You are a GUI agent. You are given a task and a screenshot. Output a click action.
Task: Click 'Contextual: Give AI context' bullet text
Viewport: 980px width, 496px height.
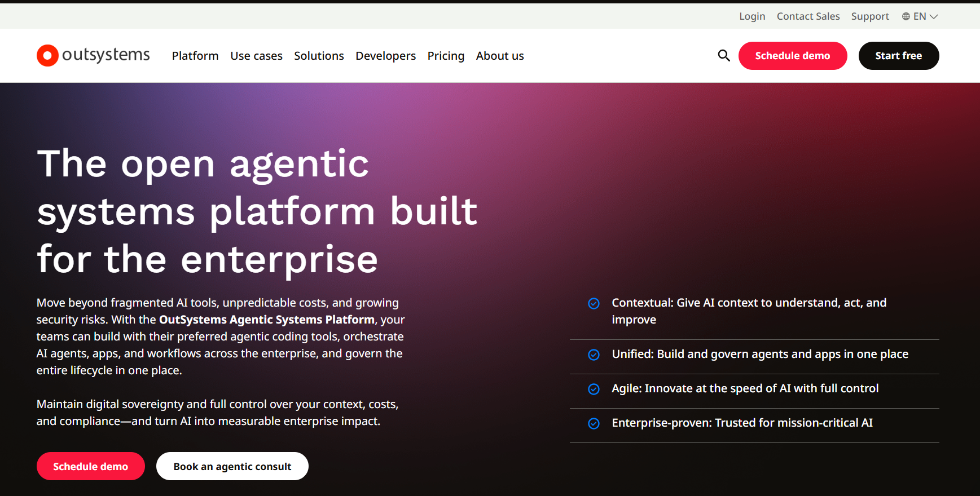pyautogui.click(x=749, y=311)
